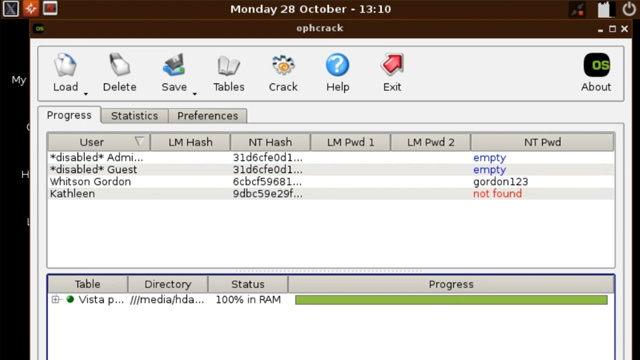Open the Preferences tab
The width and height of the screenshot is (640, 360).
207,116
